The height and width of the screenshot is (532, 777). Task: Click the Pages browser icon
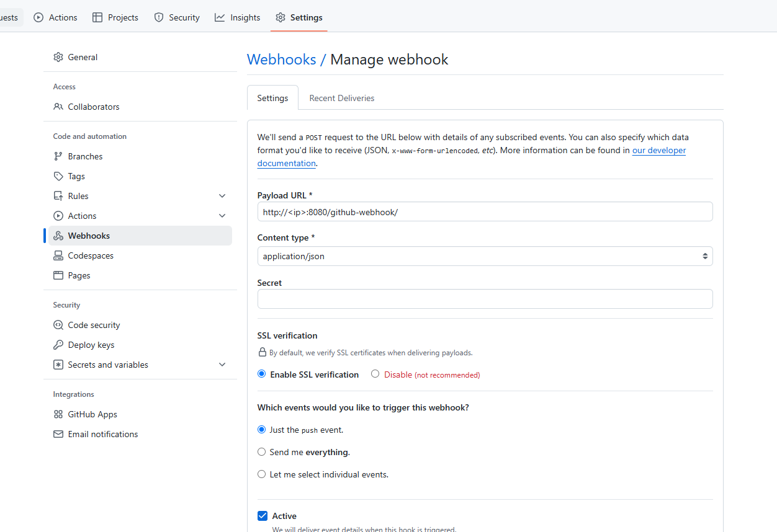[x=58, y=275]
